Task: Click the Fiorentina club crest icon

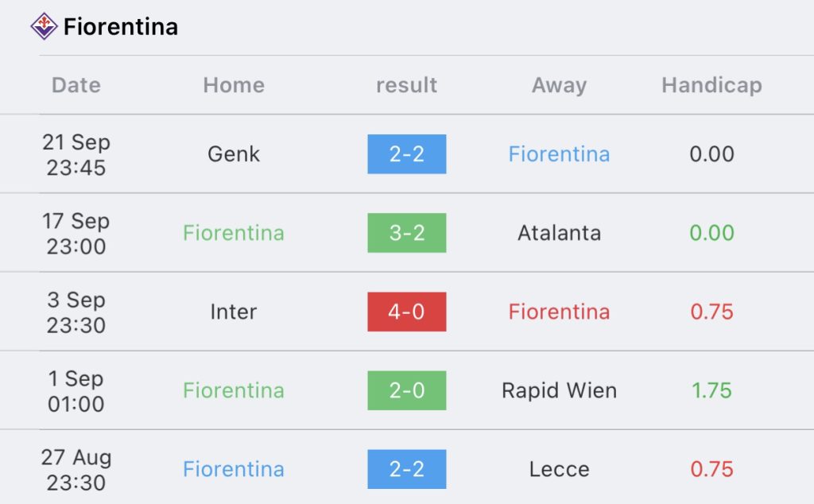Action: tap(44, 27)
